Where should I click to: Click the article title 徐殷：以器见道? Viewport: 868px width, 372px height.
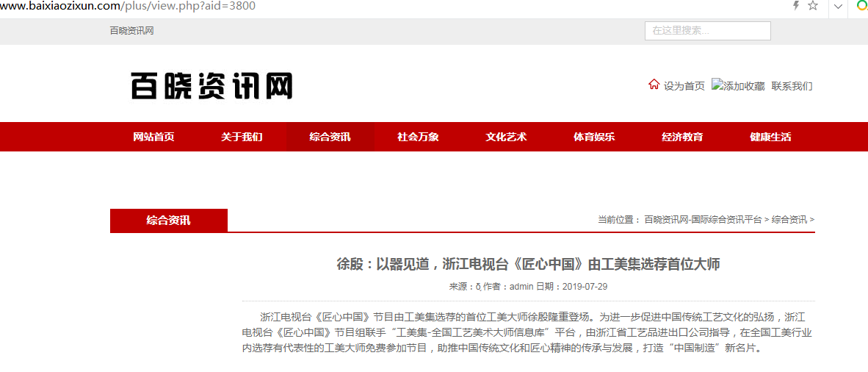coord(527,264)
